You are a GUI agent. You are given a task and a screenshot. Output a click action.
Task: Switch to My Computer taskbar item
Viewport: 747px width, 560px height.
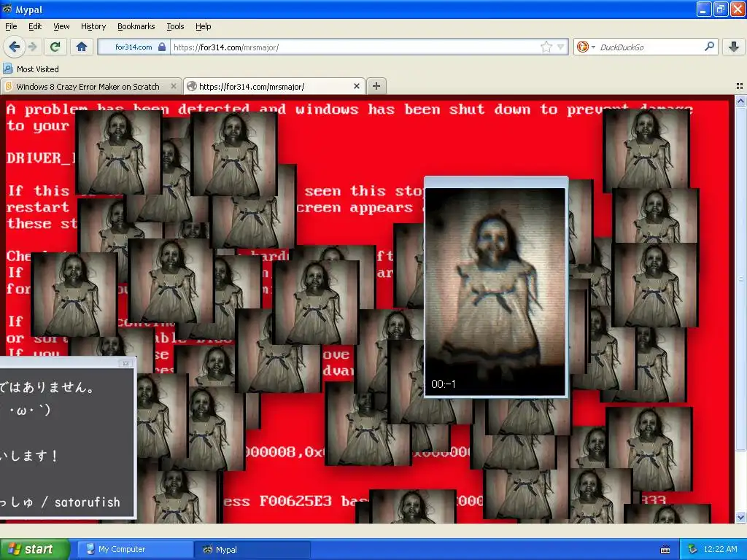coord(135,549)
